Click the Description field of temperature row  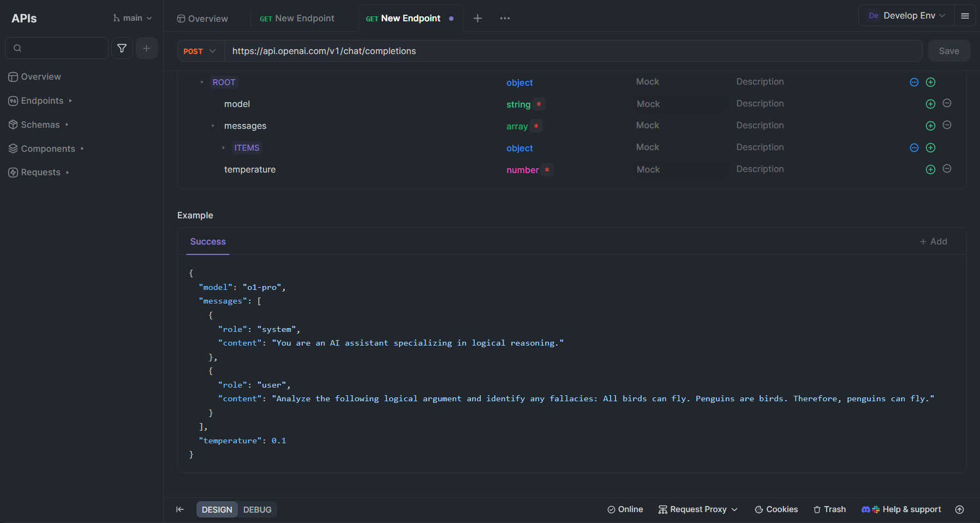[760, 169]
